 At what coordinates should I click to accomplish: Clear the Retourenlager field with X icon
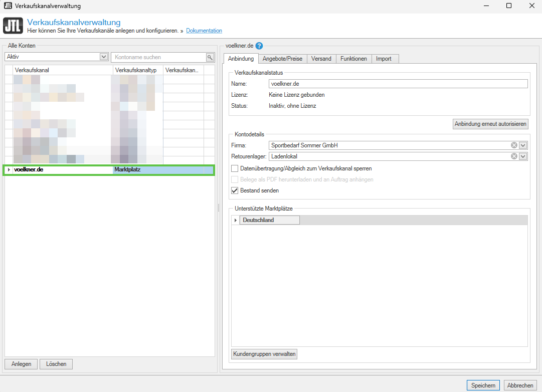[x=514, y=156]
